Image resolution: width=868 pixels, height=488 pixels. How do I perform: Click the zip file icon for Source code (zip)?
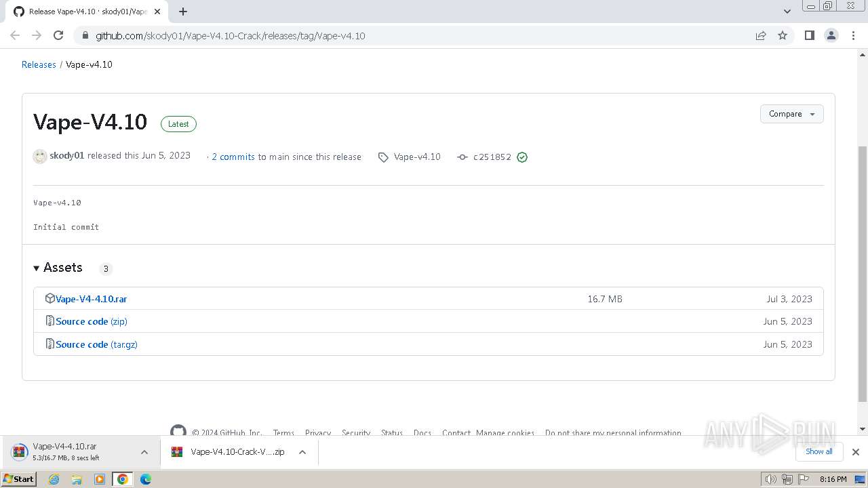click(x=50, y=321)
